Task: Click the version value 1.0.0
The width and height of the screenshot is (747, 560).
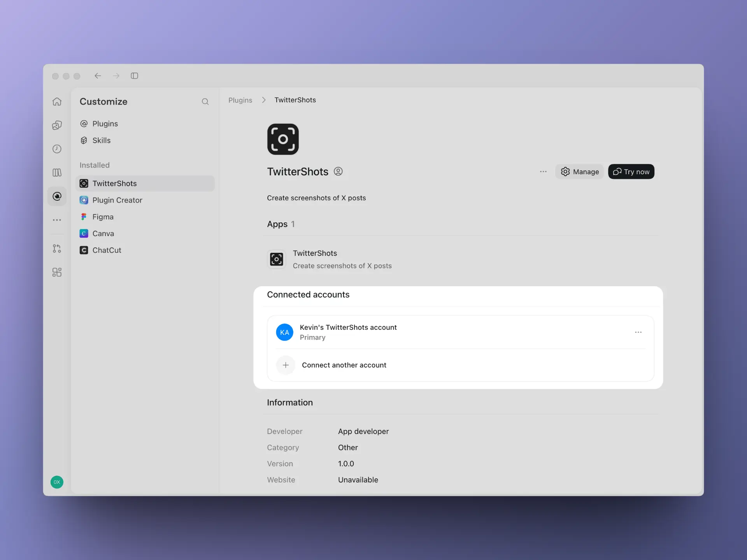Action: [346, 464]
